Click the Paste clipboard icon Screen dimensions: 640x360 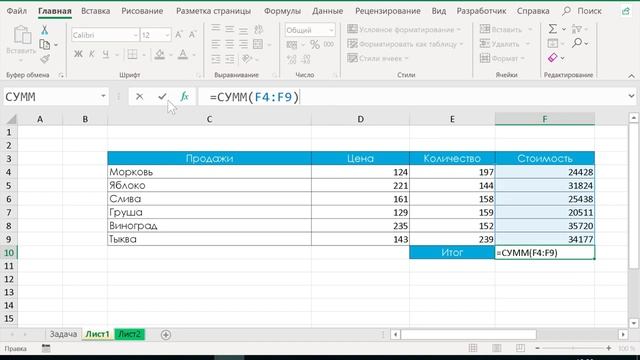click(x=21, y=35)
